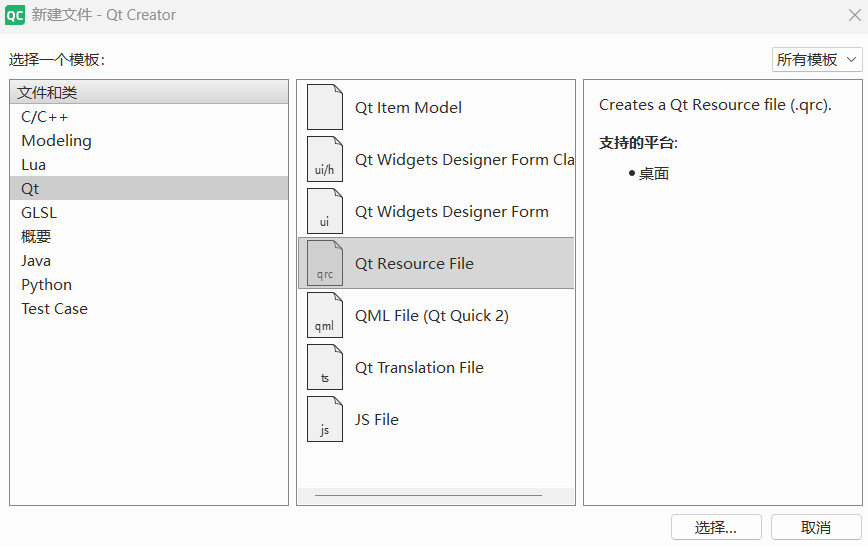Click the ui/h Designer Form Class icon
Viewport: 868px width, 547px height.
click(325, 159)
